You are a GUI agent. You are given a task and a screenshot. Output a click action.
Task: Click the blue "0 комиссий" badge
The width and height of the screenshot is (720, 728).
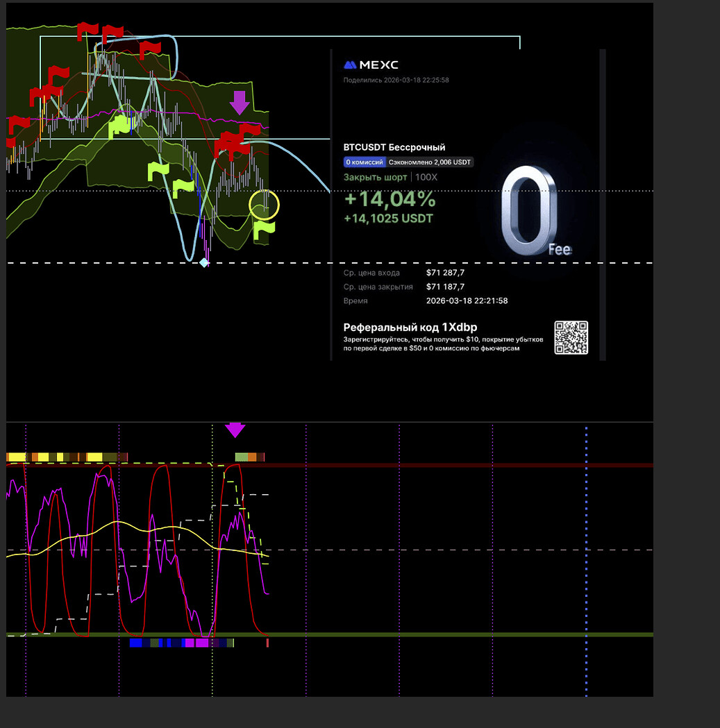point(365,162)
